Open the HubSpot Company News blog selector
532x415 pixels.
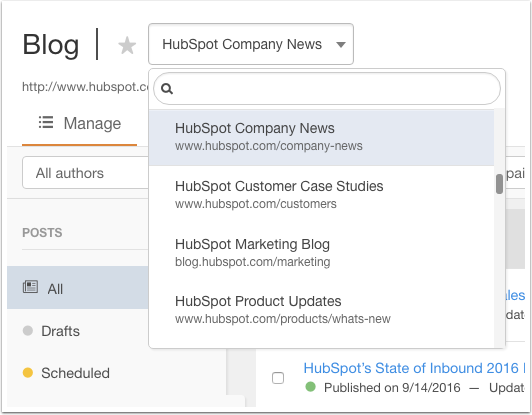pyautogui.click(x=251, y=44)
